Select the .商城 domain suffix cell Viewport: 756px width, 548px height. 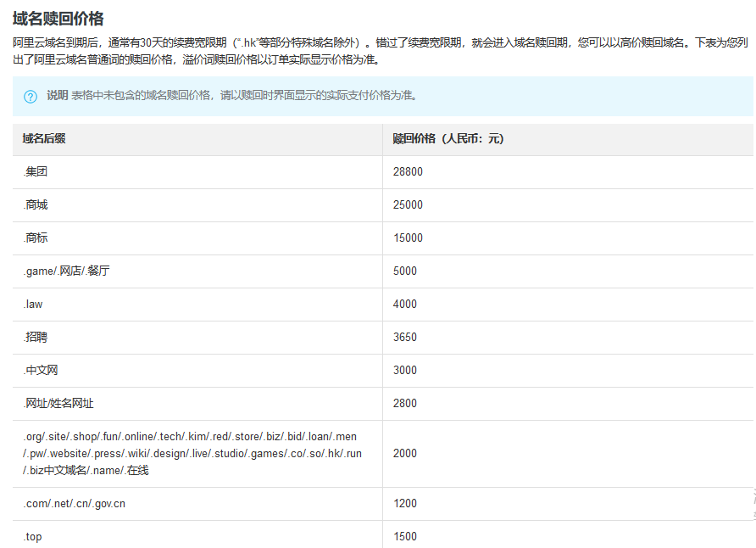[x=197, y=205]
